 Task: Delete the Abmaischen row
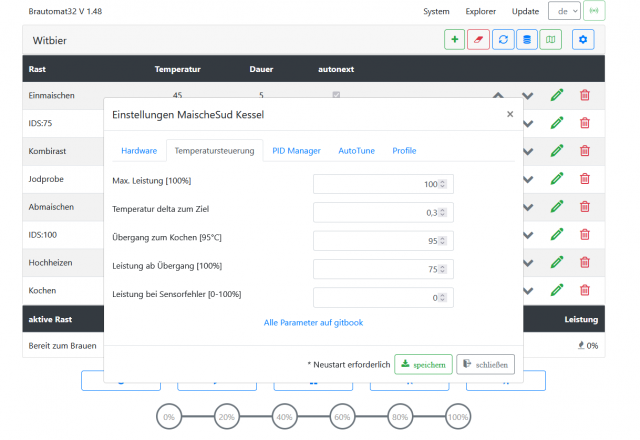[x=584, y=207]
